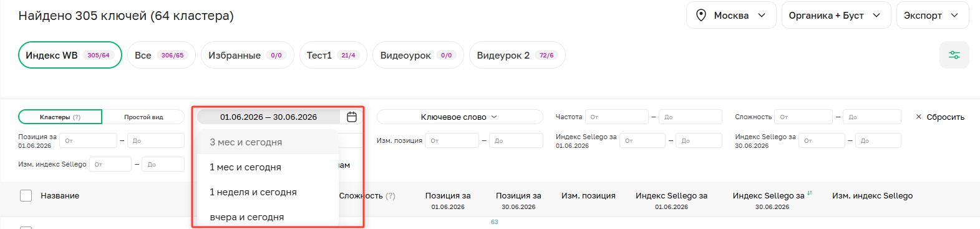This screenshot has height=229, width=980.
Task: Click the Сложность От input field
Action: [803, 117]
